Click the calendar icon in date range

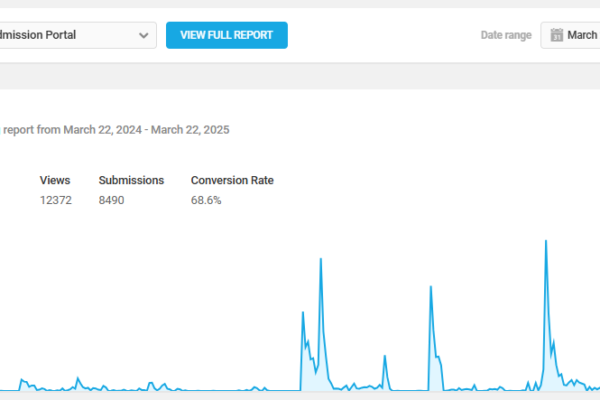[x=555, y=35]
